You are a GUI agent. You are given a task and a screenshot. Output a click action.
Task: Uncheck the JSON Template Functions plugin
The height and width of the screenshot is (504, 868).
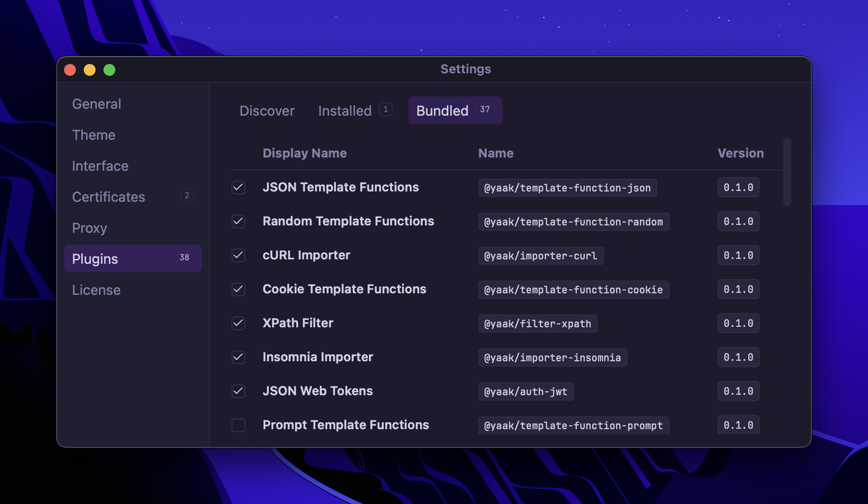[x=238, y=188]
